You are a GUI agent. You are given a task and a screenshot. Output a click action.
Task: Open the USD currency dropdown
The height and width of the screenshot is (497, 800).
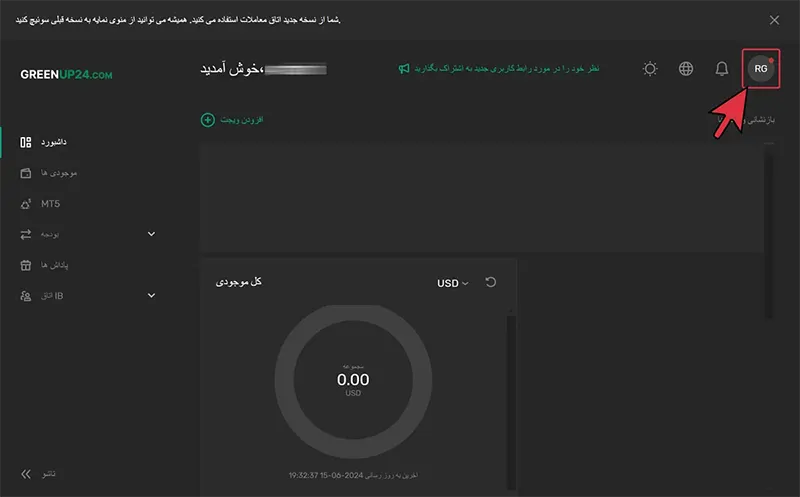(x=453, y=283)
